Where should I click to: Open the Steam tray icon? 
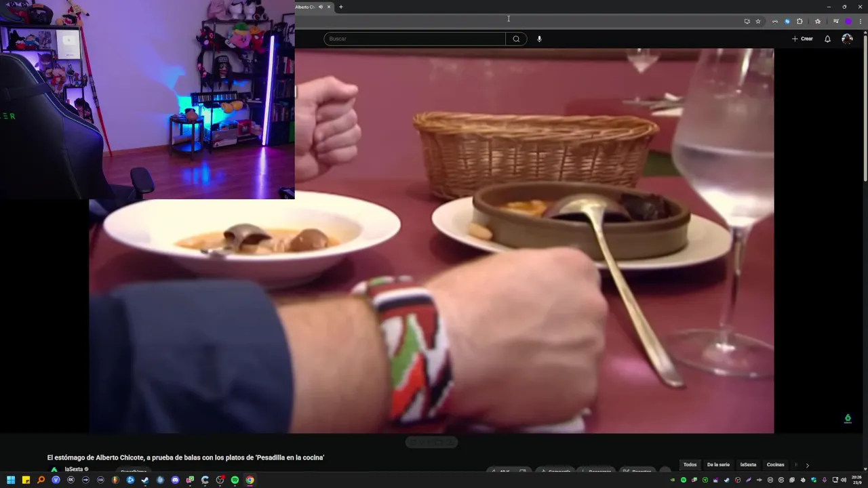pyautogui.click(x=726, y=480)
